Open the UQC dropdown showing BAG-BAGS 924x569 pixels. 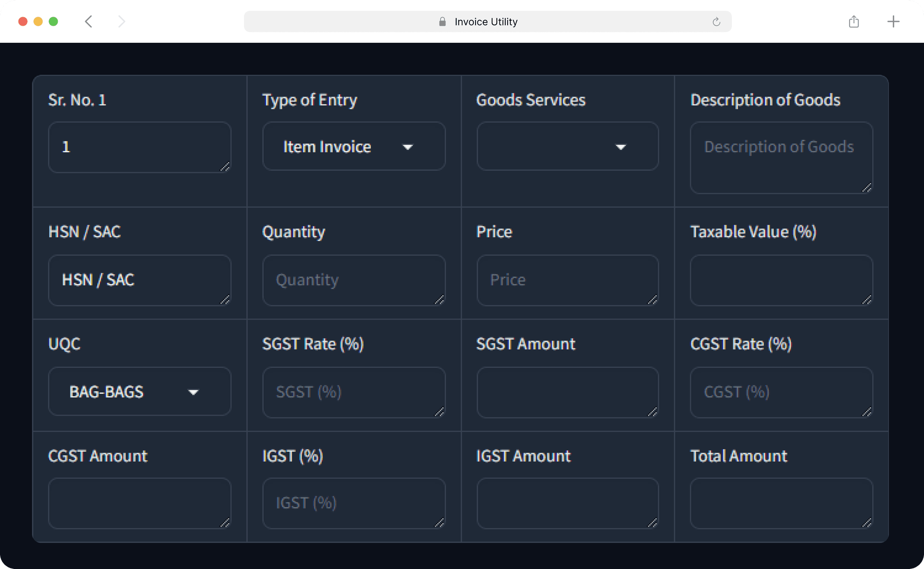pyautogui.click(x=139, y=392)
